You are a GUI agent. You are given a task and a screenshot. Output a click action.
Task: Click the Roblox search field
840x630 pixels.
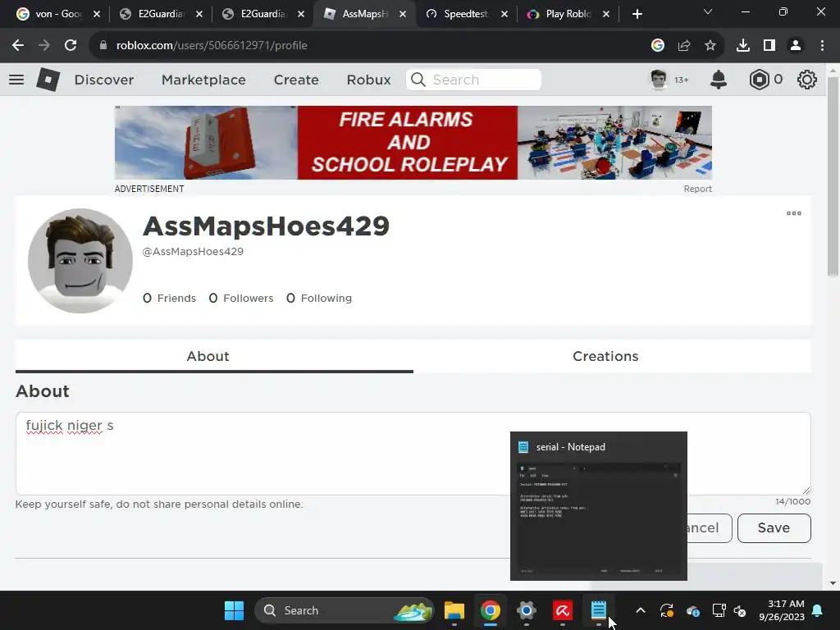(473, 80)
